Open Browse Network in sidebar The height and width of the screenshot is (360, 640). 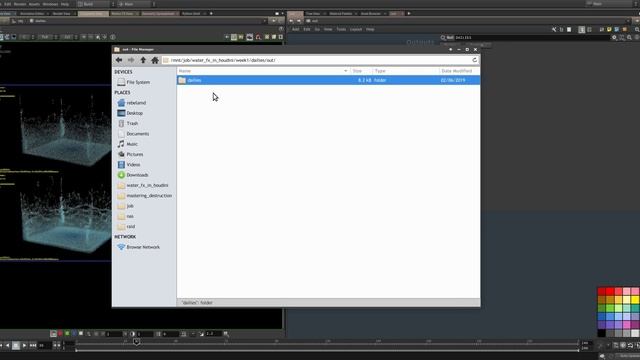138,247
